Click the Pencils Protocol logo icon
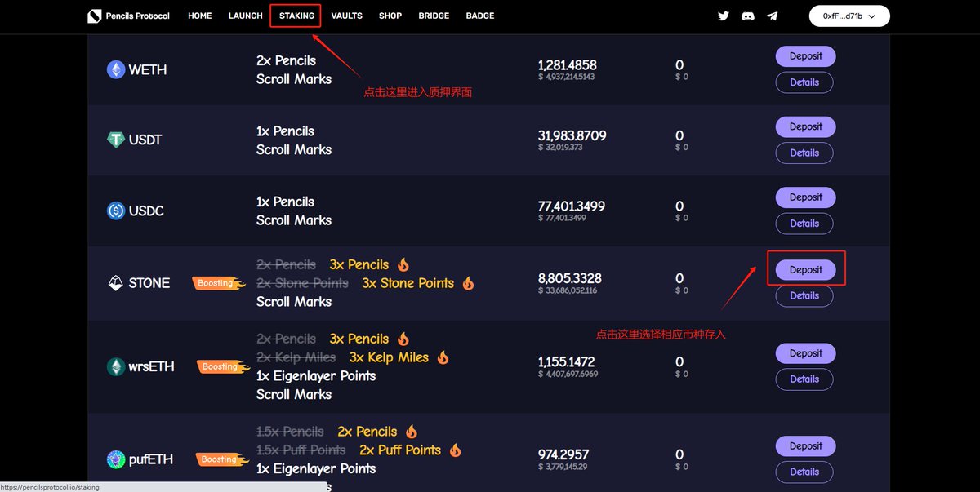The width and height of the screenshot is (980, 492). point(95,16)
